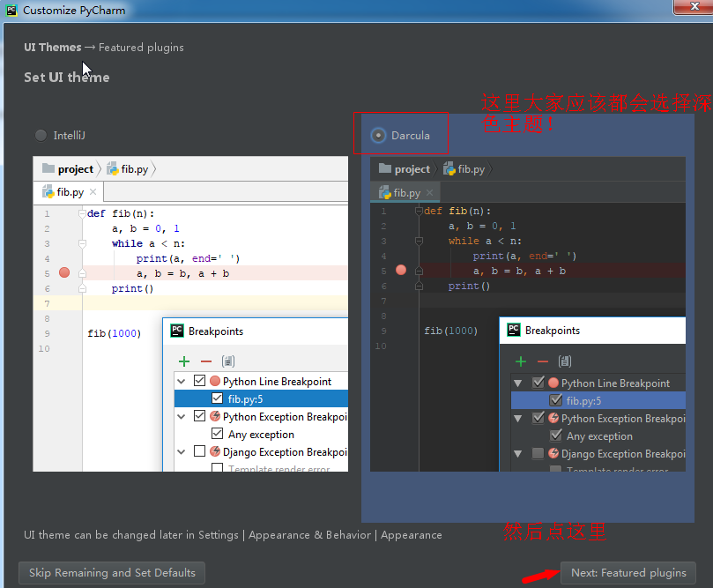Click the red remove breakpoint minus in IntelliJ preview

pos(206,361)
